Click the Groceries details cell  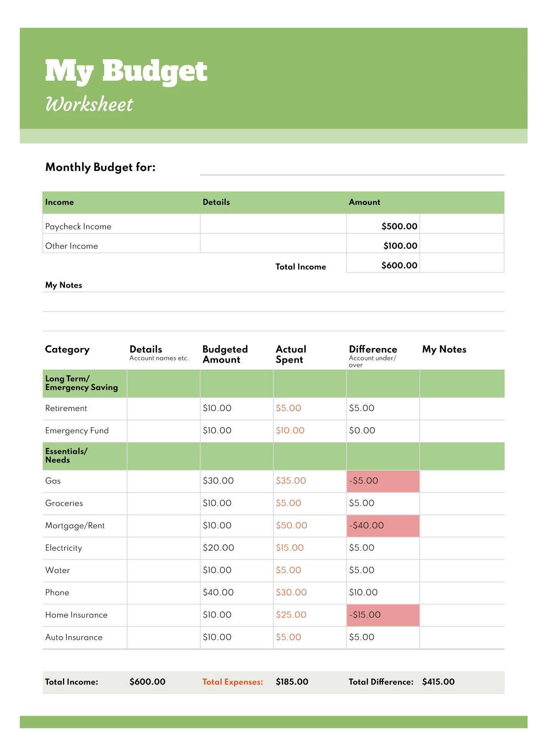coord(163,503)
